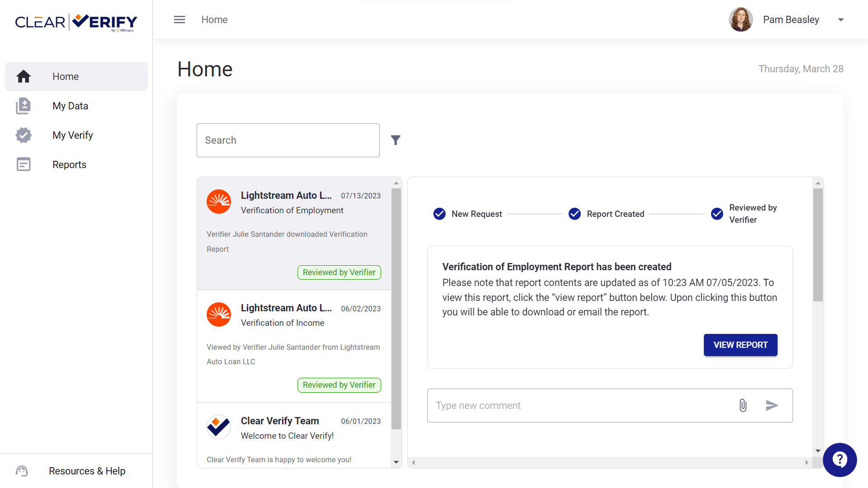
Task: Click the filter funnel icon
Action: (x=396, y=140)
